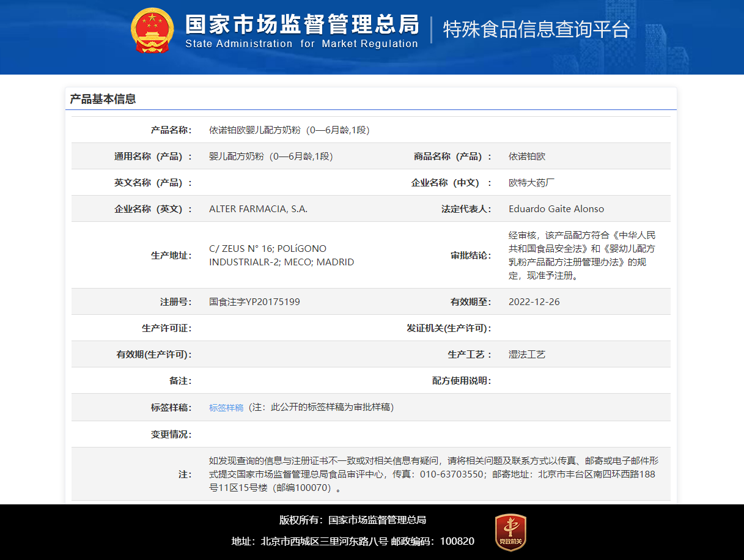Screen dimensions: 744x560
Task: Select the 婴儿配方奶粉（0—6月龄,1段）generic name value
Action: tap(271, 157)
